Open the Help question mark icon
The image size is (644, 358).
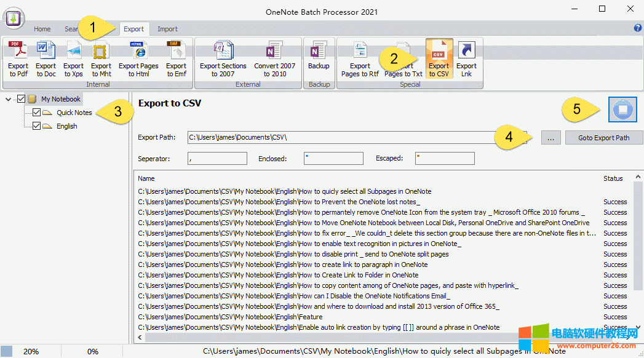coord(638,28)
